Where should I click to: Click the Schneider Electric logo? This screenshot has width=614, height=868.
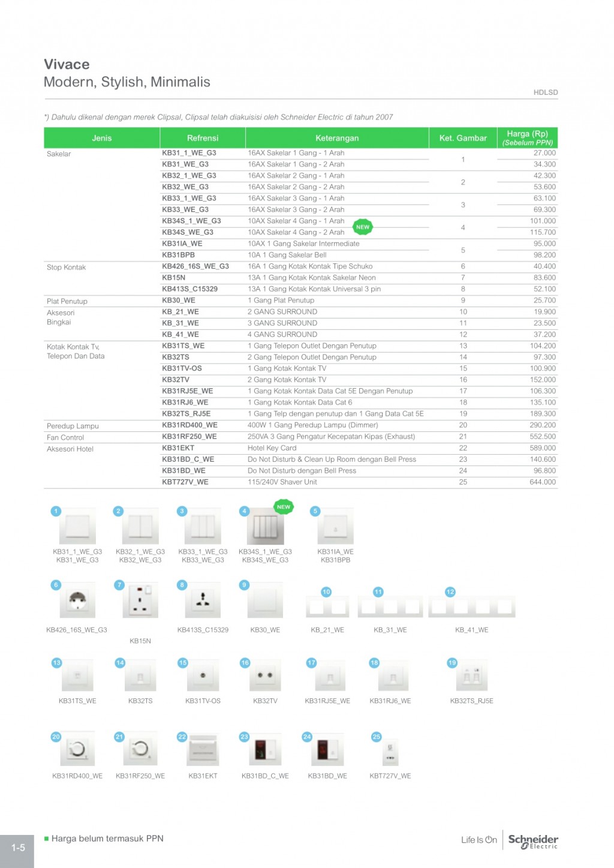(x=533, y=841)
